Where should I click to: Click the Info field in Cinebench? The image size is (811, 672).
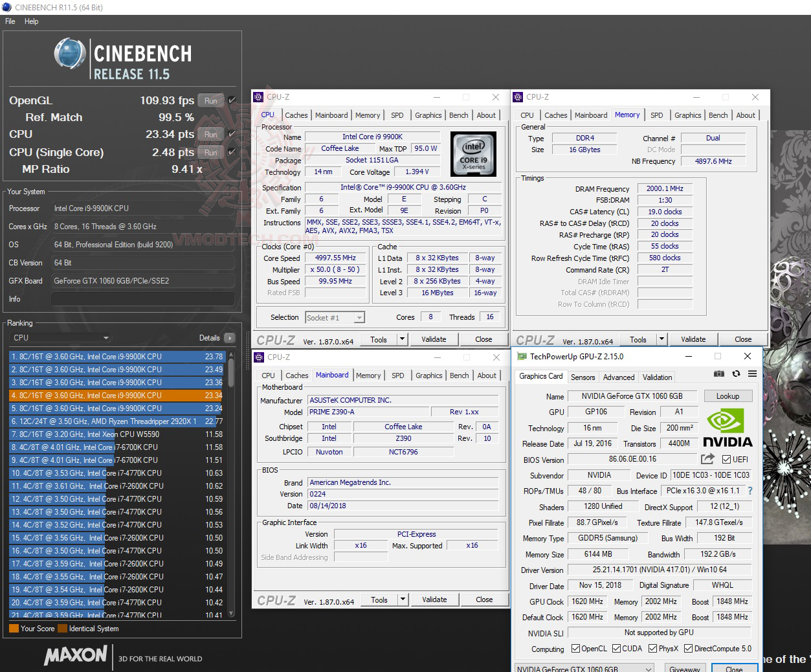(142, 298)
